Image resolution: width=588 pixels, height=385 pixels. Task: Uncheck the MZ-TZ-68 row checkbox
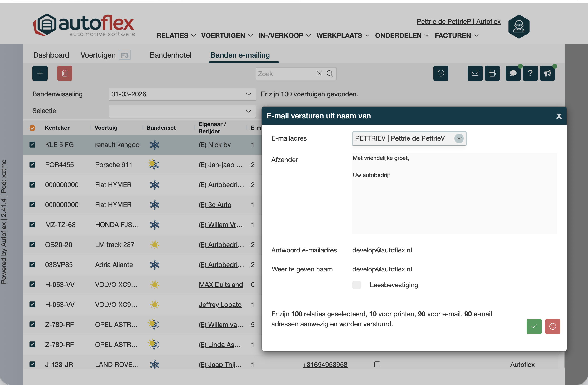click(x=32, y=225)
